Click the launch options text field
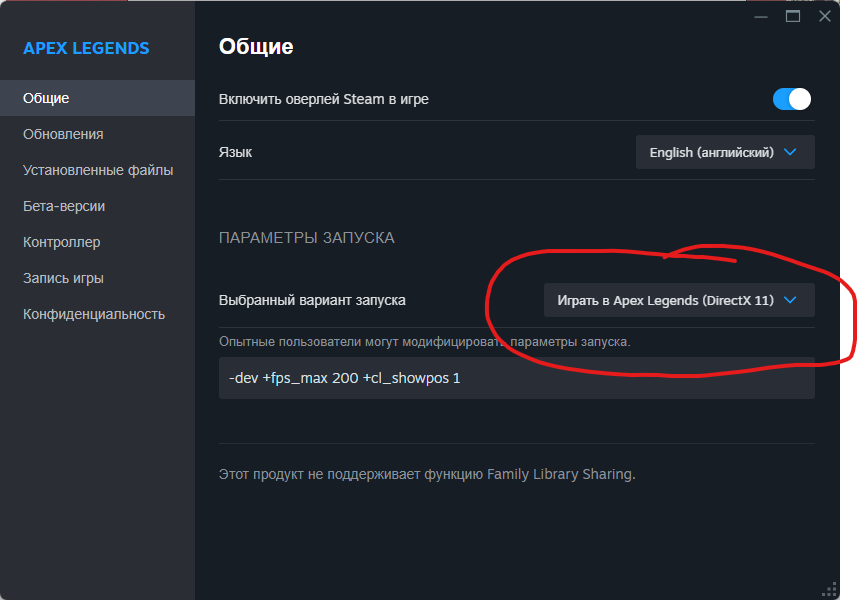Screen dimensions: 858x600 tap(516, 379)
